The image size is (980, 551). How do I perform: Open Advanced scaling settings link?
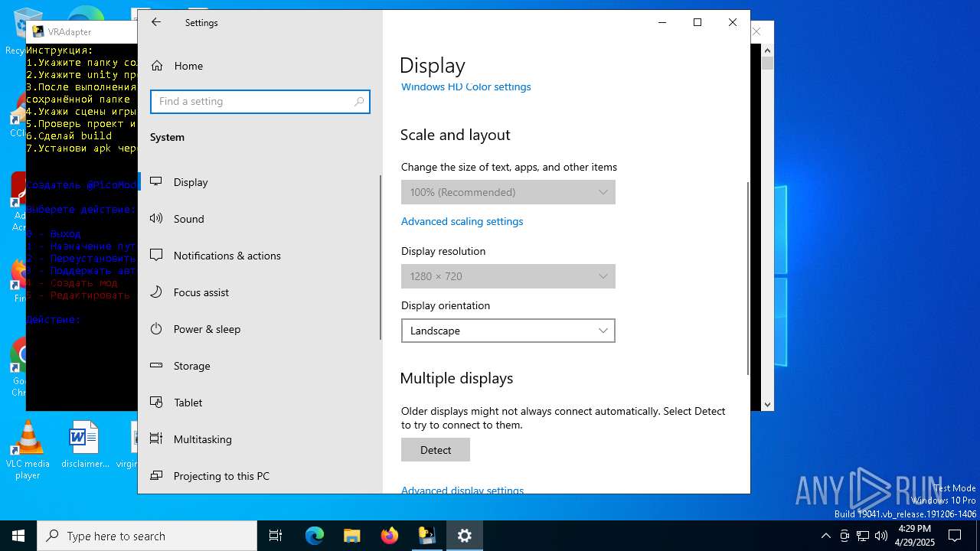pyautogui.click(x=462, y=221)
